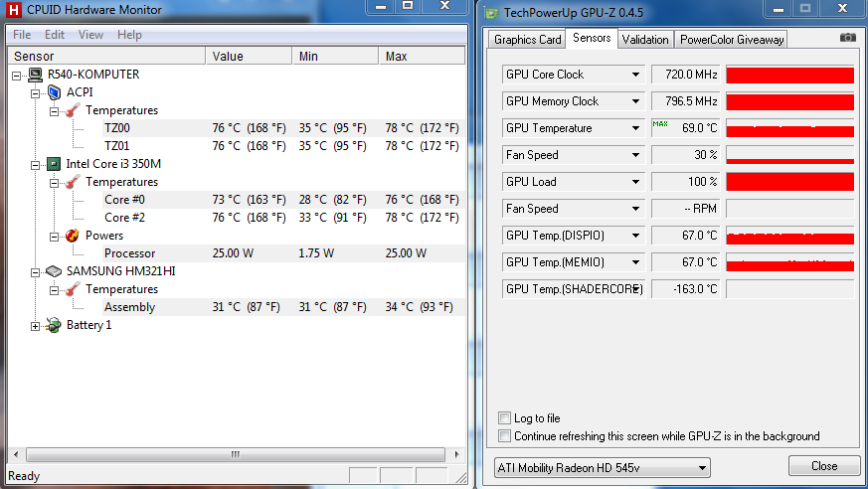
Task: Click the Battery 1 icon
Action: [x=54, y=325]
